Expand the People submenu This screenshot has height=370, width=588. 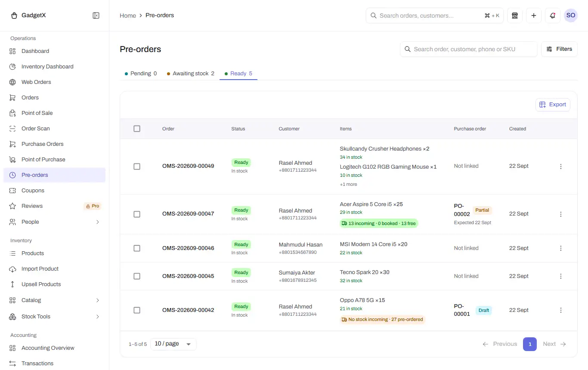click(x=98, y=222)
